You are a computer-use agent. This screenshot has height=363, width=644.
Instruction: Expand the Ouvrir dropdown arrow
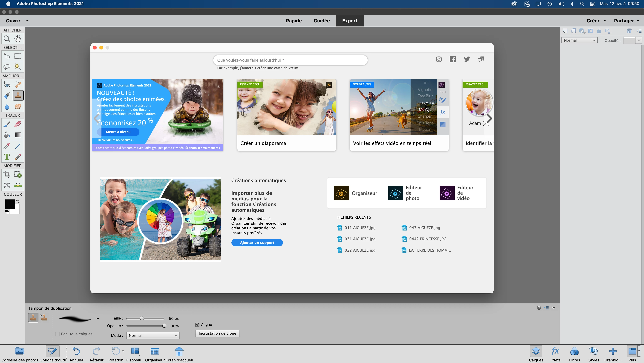(27, 21)
